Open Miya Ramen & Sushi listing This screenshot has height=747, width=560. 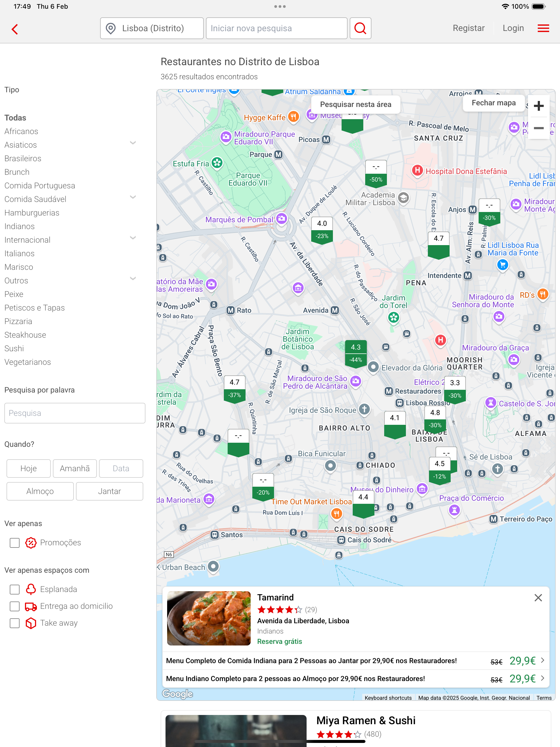point(366,720)
